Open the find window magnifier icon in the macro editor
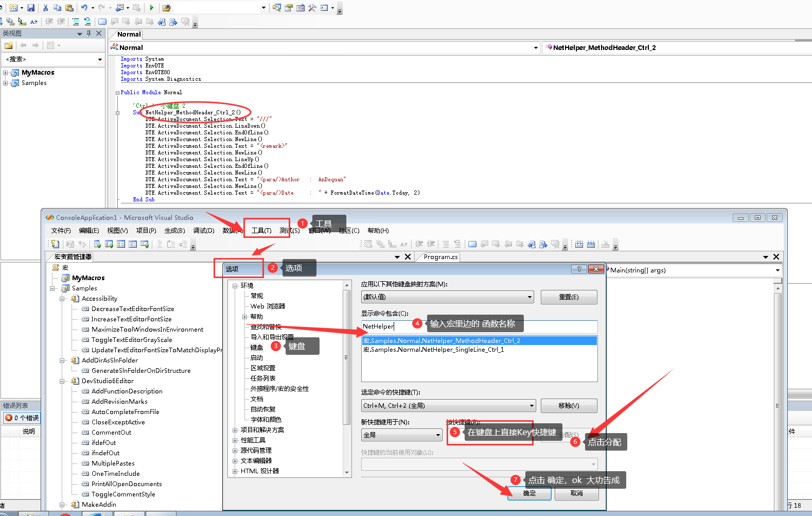 tap(277, 8)
